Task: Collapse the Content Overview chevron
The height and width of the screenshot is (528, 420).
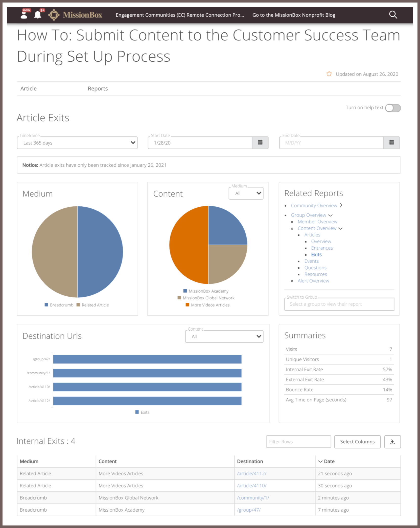Action: pyautogui.click(x=340, y=228)
